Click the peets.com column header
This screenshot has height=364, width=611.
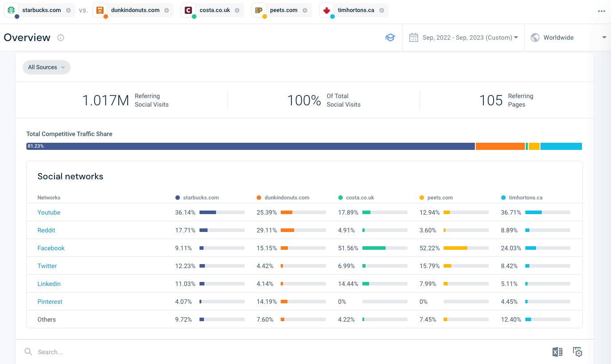[x=436, y=198]
